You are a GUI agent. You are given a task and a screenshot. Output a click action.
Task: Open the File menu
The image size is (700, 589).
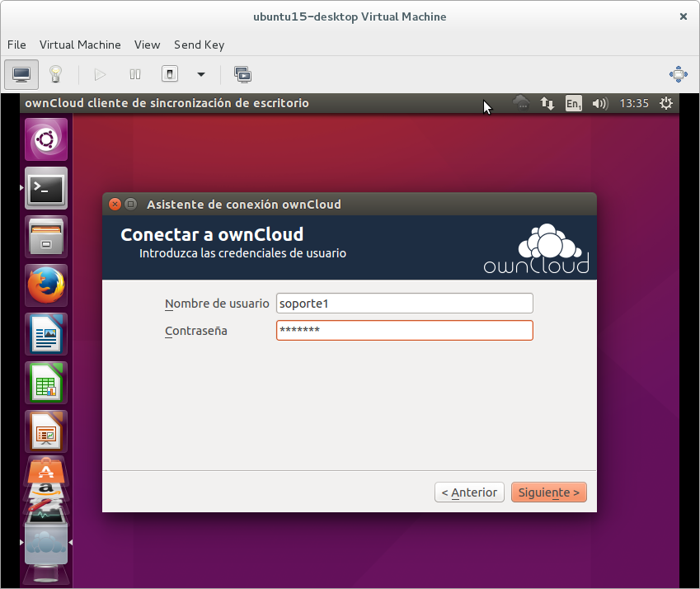(x=16, y=45)
